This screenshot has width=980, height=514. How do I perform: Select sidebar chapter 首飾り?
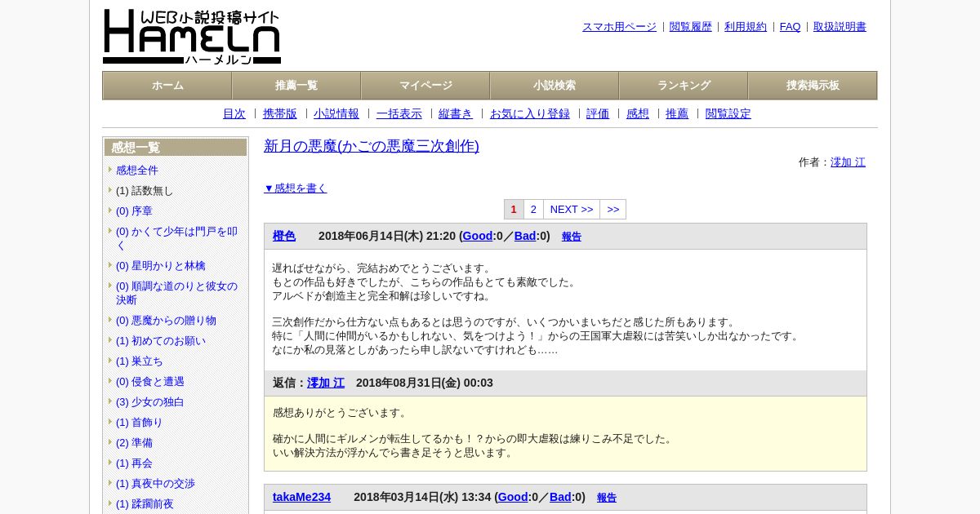[140, 423]
